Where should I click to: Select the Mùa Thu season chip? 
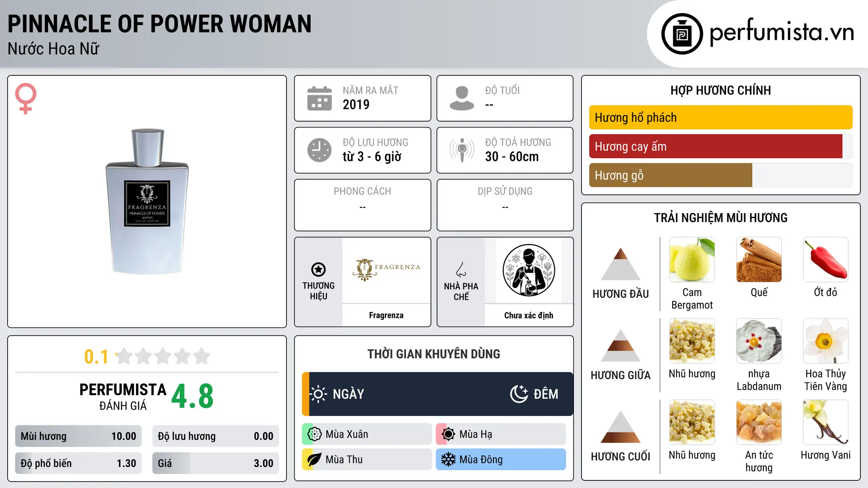click(x=367, y=460)
